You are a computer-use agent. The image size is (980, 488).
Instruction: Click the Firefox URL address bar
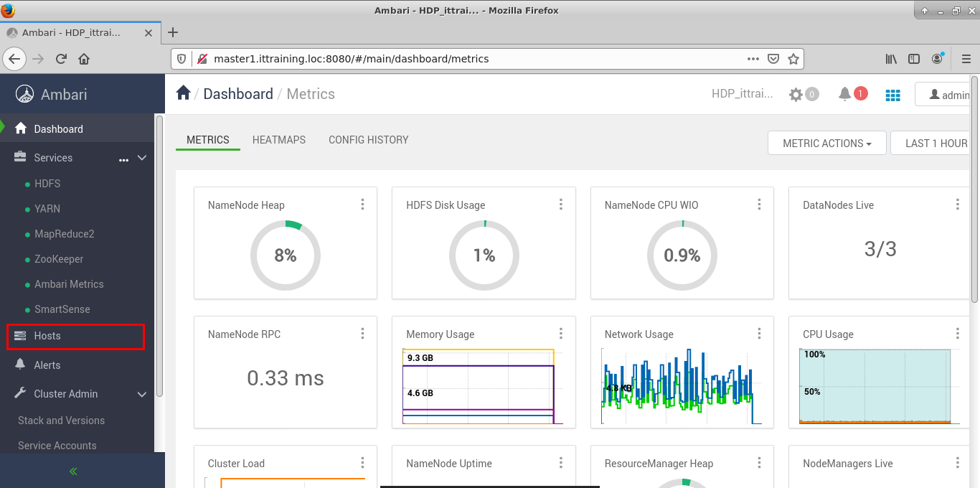point(473,59)
